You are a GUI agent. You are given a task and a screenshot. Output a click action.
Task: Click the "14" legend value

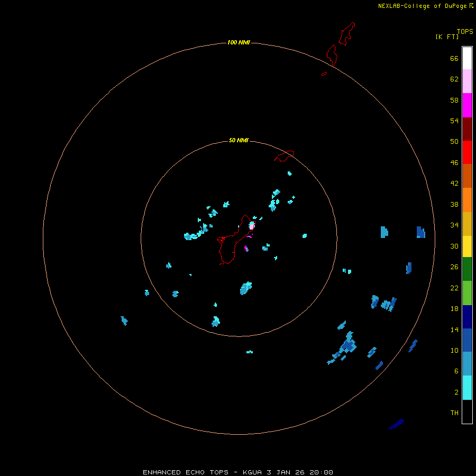pyautogui.click(x=454, y=330)
